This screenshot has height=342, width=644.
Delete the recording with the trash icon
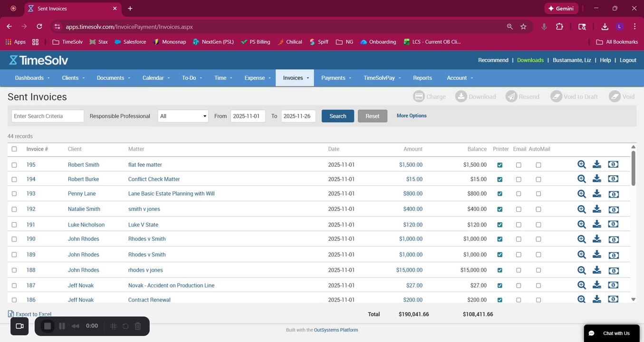pos(138,326)
